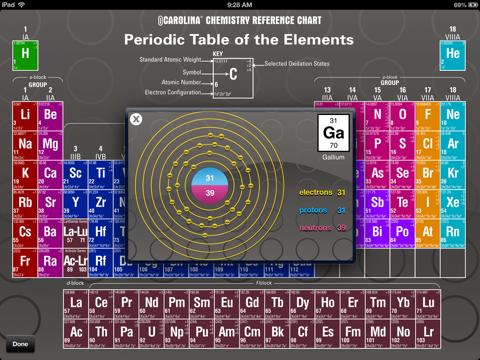
Task: Select the Lanthanum tile in f-block
Action: pos(76,305)
